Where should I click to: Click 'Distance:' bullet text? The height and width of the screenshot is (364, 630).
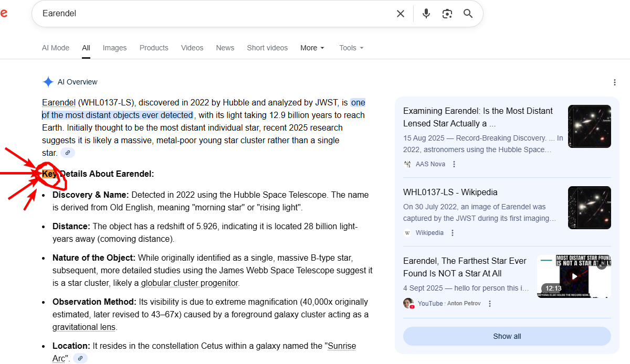coord(71,227)
